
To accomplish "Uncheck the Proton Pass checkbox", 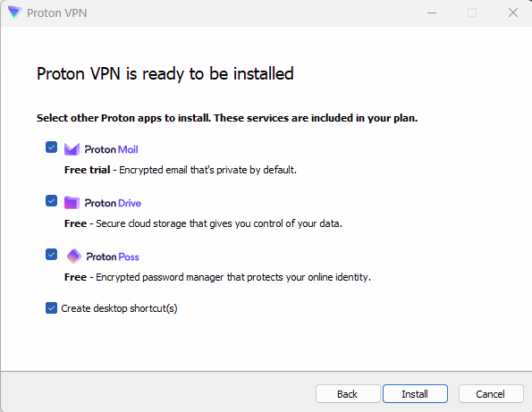I will coord(51,255).
